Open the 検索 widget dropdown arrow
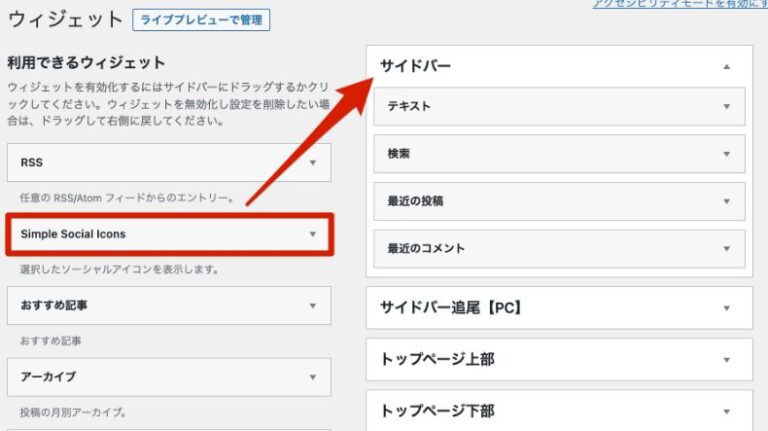Screen dimensions: 768x431 click(727, 154)
